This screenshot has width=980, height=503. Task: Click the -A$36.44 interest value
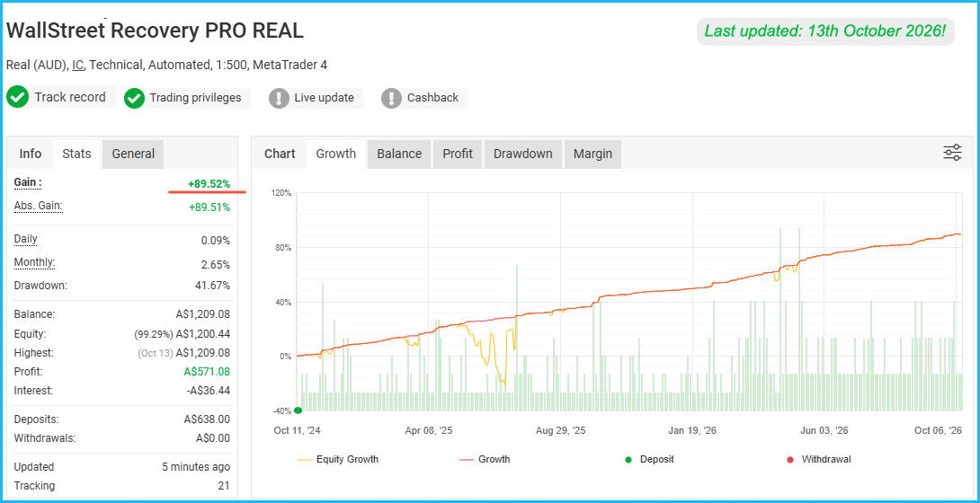click(208, 391)
